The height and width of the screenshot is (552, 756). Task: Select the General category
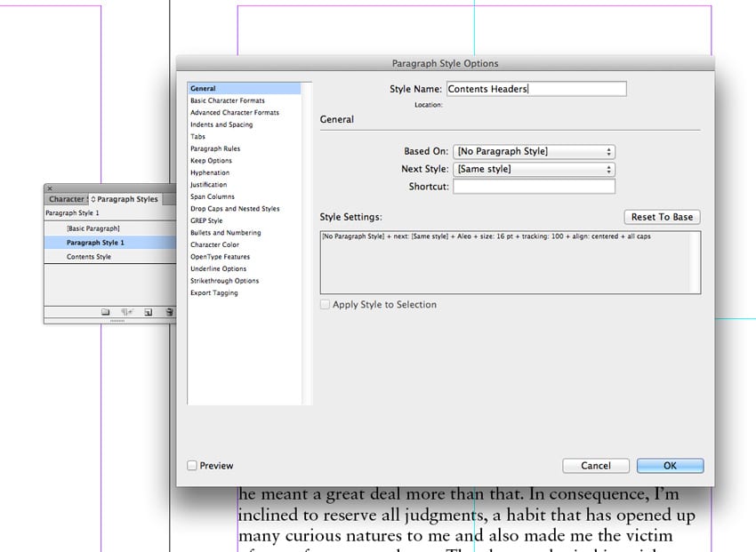click(x=244, y=89)
